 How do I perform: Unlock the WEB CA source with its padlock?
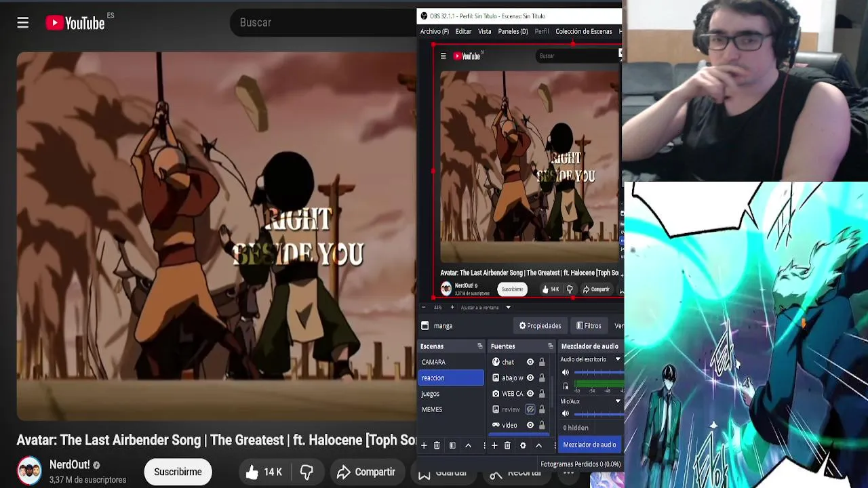[x=542, y=394]
